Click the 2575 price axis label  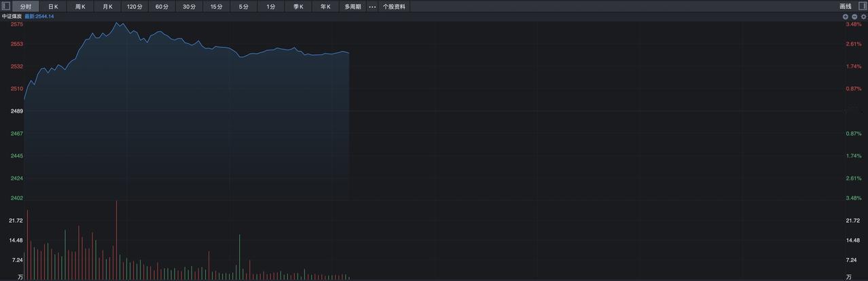coord(17,24)
